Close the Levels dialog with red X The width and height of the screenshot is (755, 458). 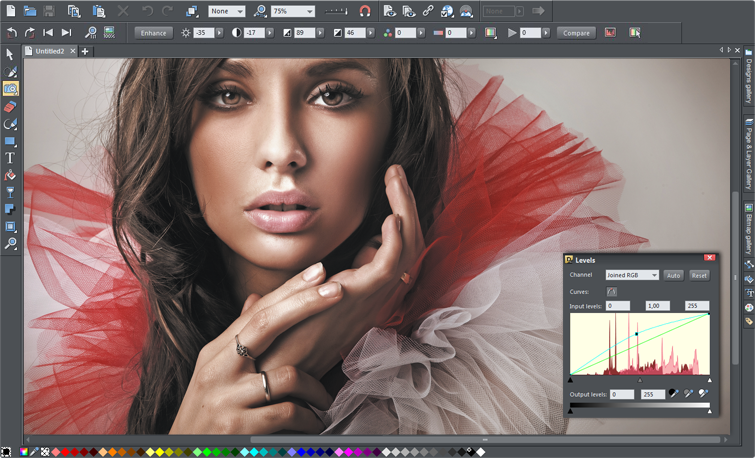click(709, 258)
